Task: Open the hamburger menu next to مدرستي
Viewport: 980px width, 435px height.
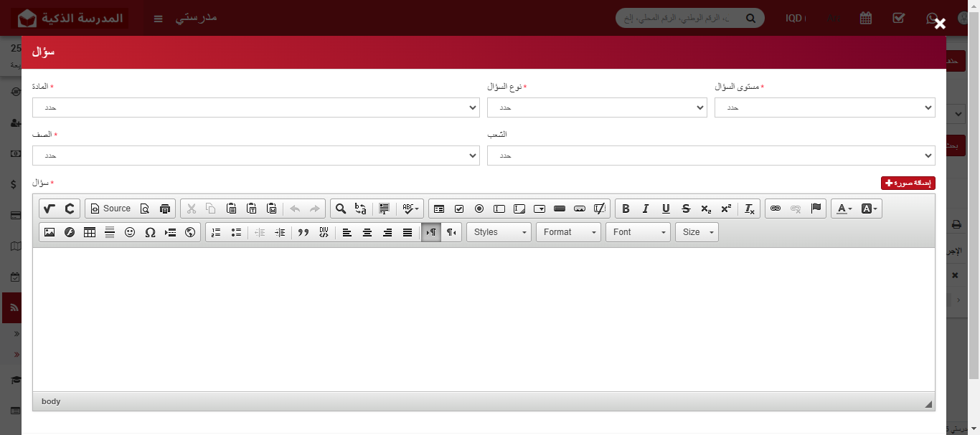Action: [x=159, y=18]
